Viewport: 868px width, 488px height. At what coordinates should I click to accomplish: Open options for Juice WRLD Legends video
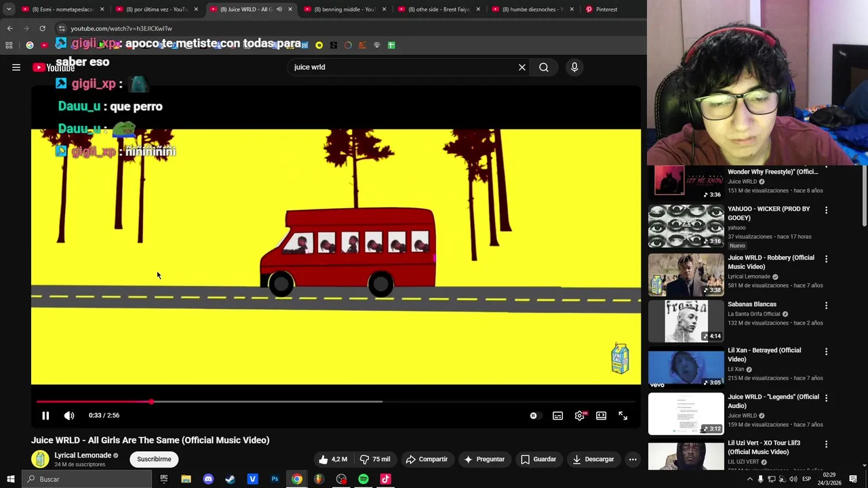[x=826, y=398]
